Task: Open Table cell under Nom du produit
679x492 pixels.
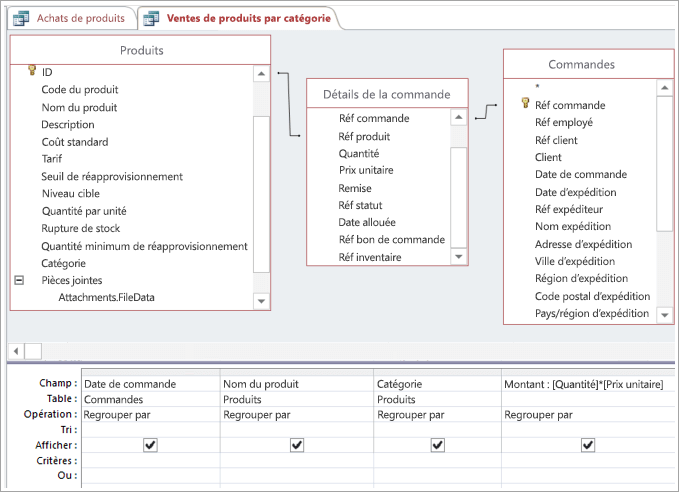Action: point(297,399)
